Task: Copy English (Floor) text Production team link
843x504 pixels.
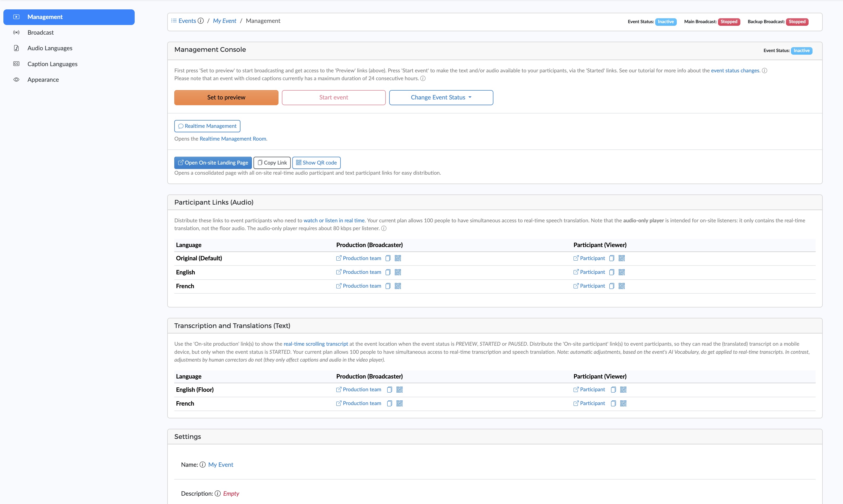Action: click(389, 389)
